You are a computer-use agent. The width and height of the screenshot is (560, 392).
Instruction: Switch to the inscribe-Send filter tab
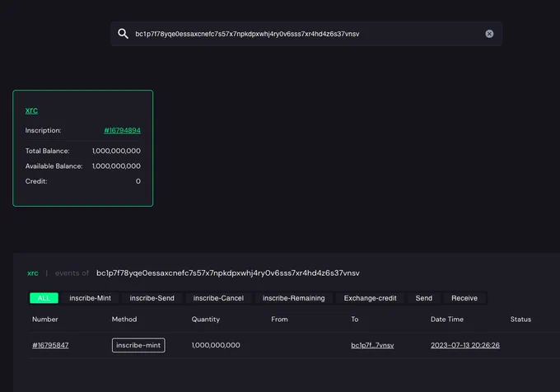pyautogui.click(x=152, y=298)
